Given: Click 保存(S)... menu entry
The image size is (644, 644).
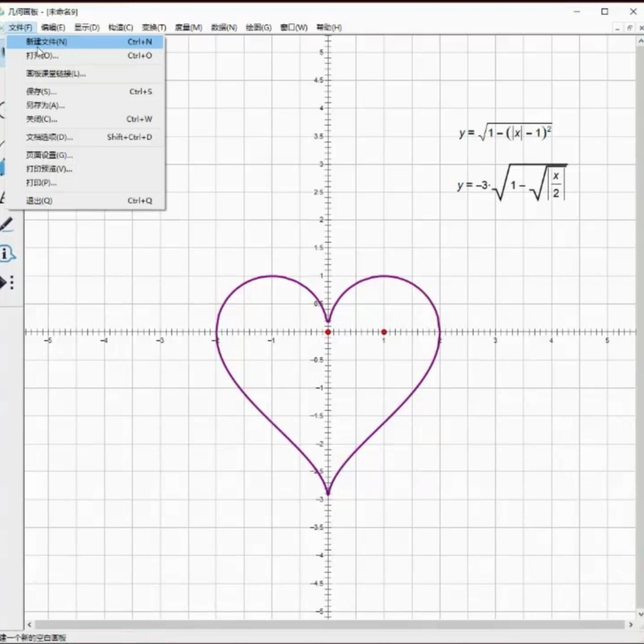Looking at the screenshot, I should click(x=41, y=92).
